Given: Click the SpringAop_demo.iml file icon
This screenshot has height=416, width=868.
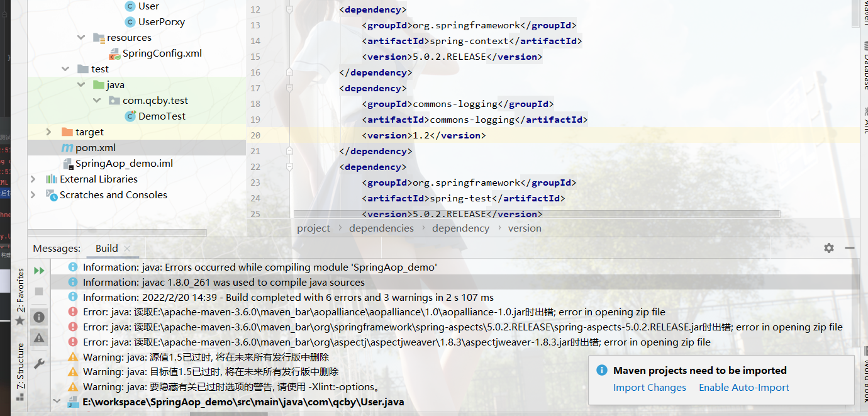Looking at the screenshot, I should pyautogui.click(x=67, y=164).
